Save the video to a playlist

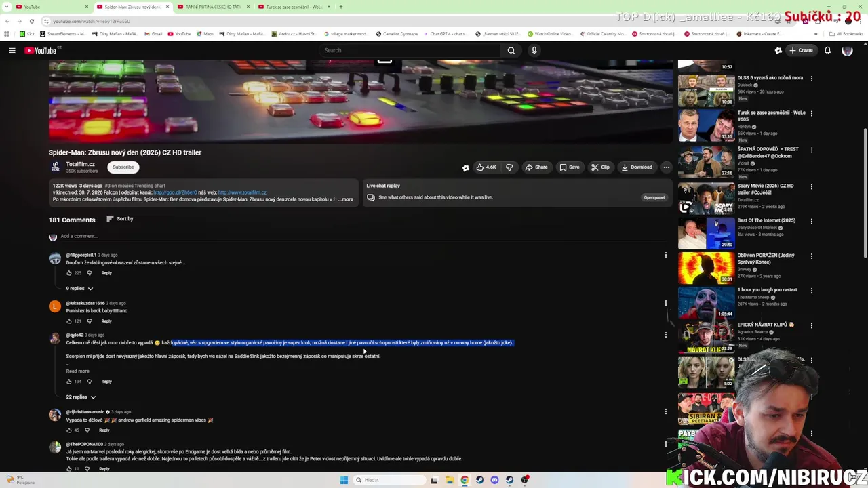[x=570, y=167]
